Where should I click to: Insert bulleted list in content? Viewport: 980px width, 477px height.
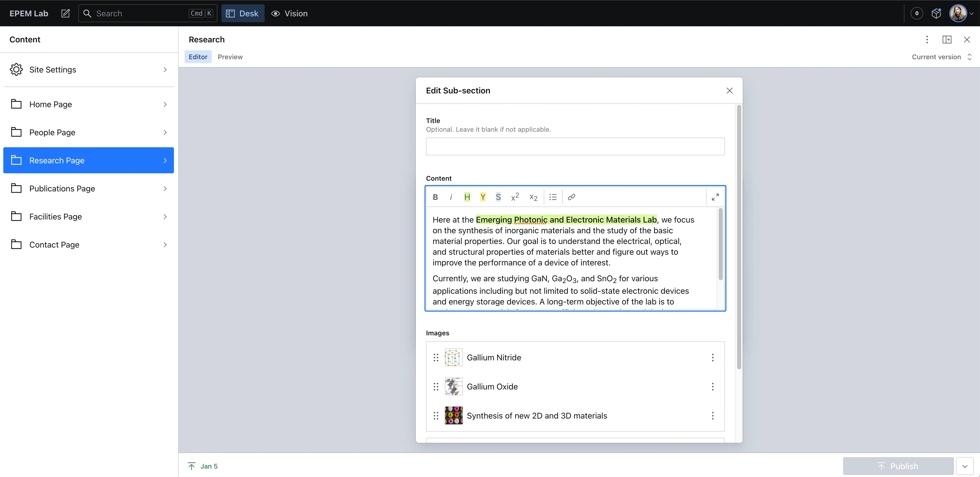click(553, 197)
